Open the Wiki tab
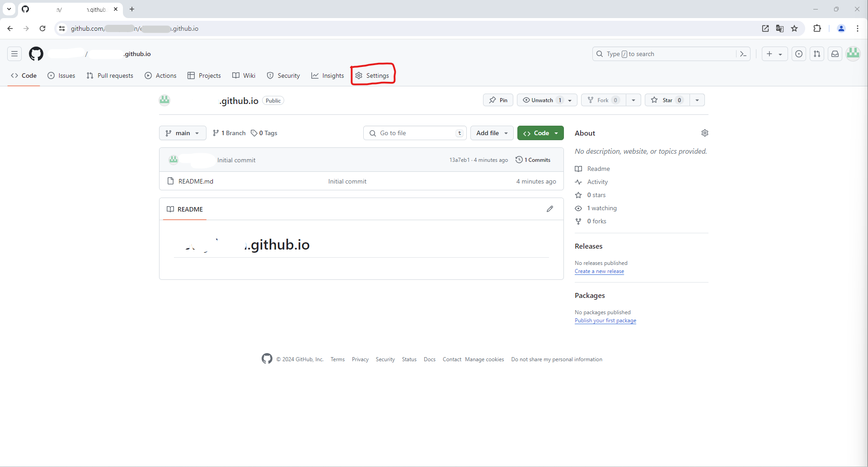 point(244,75)
